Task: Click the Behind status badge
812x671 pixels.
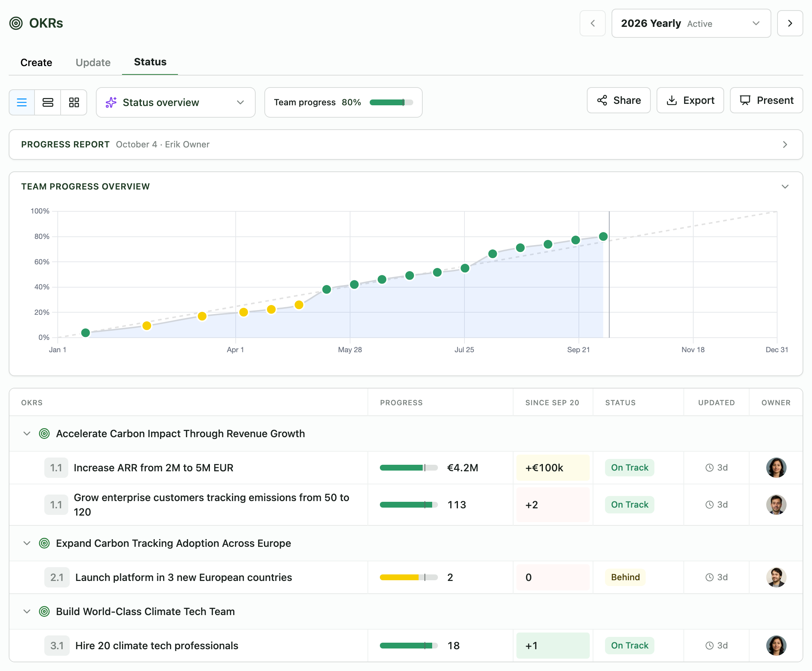Action: (625, 577)
